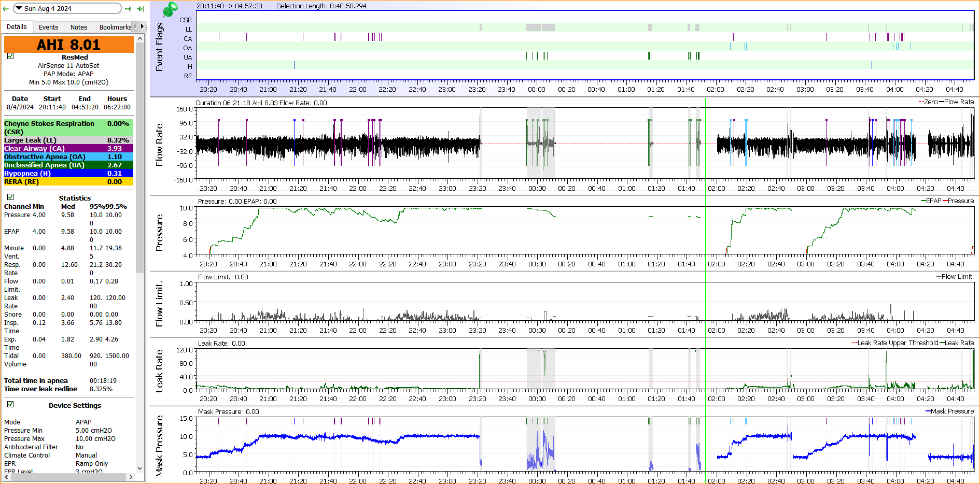The image size is (980, 484).
Task: Click the up arrow of the details scrollbar
Action: coord(139,38)
